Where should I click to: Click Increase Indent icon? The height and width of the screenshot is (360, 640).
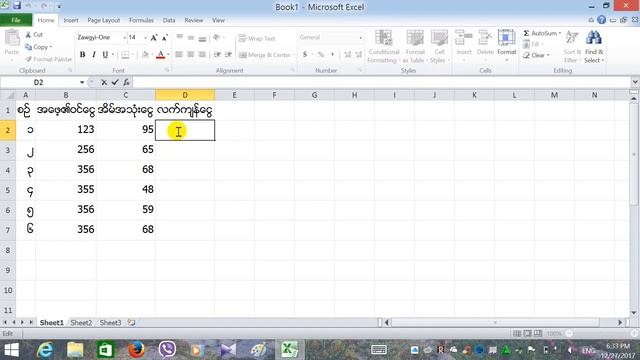click(228, 55)
